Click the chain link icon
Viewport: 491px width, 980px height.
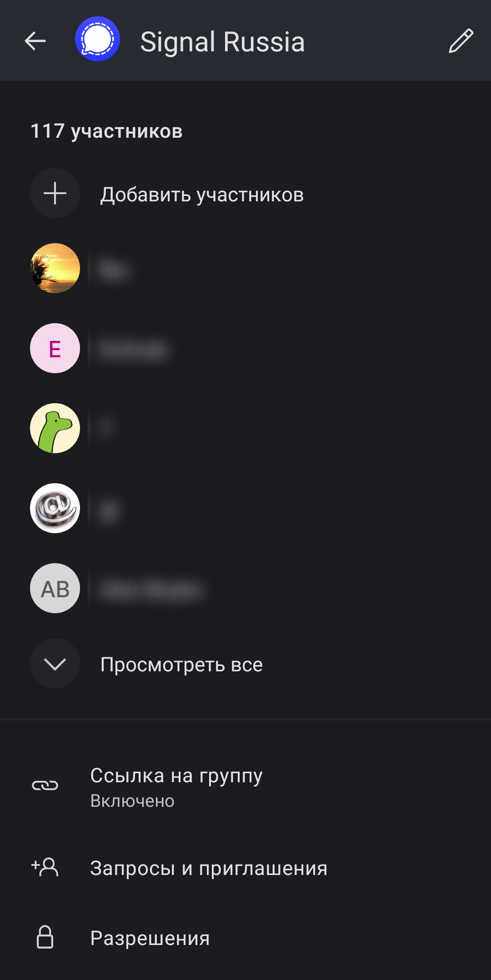tap(45, 785)
